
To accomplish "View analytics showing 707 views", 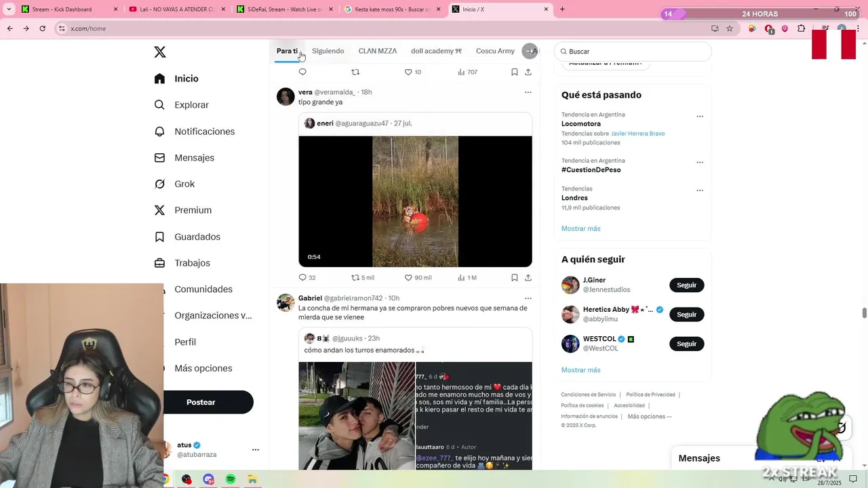I will (467, 72).
